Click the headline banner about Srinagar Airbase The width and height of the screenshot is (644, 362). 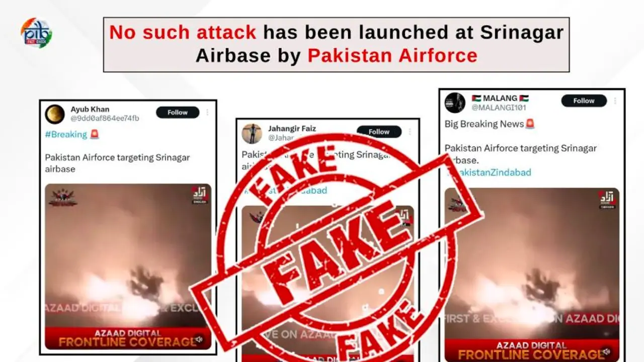click(x=336, y=45)
